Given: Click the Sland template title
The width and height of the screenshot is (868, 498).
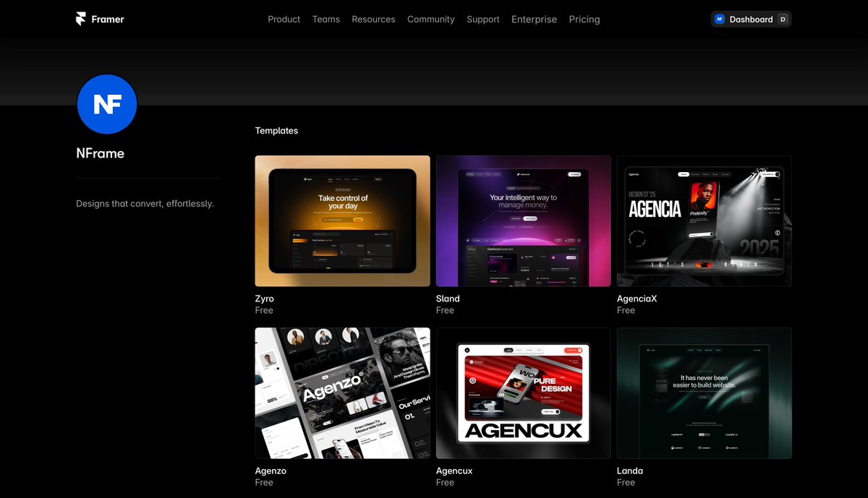Looking at the screenshot, I should pos(448,299).
